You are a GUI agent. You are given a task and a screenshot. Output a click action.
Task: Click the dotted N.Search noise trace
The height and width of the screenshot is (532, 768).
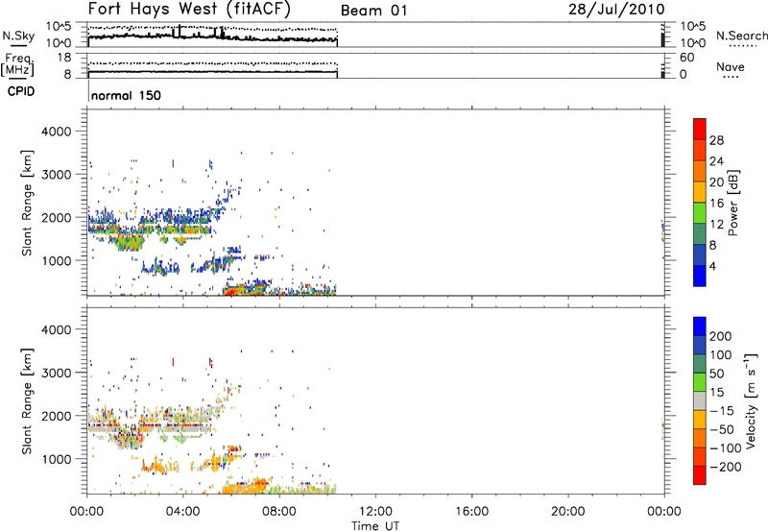(212, 29)
